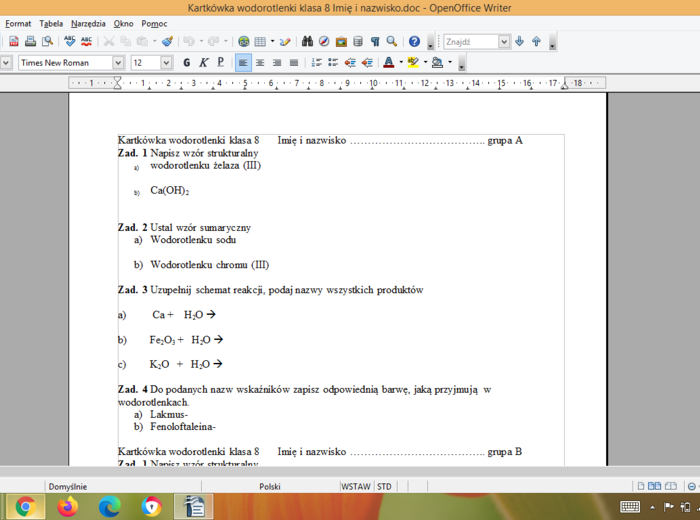Open the Tabela menu
This screenshot has width=700, height=520.
tap(51, 23)
